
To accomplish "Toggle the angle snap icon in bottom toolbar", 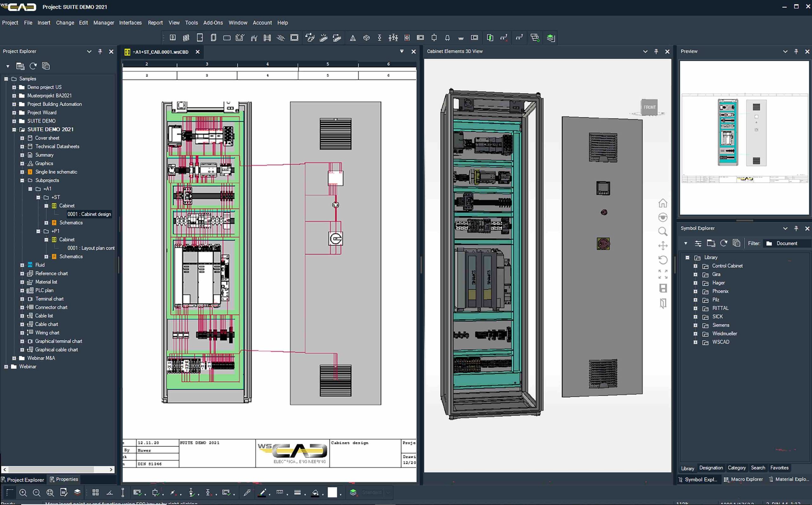I will pos(109,492).
